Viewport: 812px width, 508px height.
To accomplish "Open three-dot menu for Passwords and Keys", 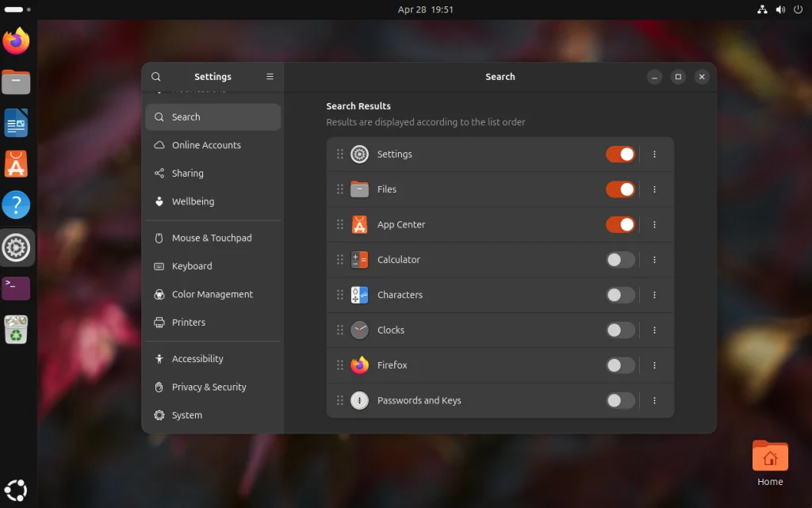I will pyautogui.click(x=654, y=400).
